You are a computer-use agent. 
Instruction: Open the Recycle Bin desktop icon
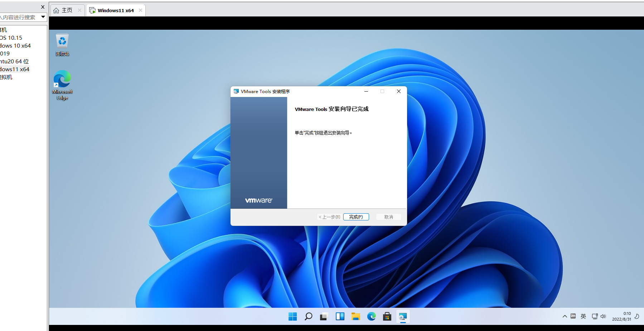coord(62,45)
